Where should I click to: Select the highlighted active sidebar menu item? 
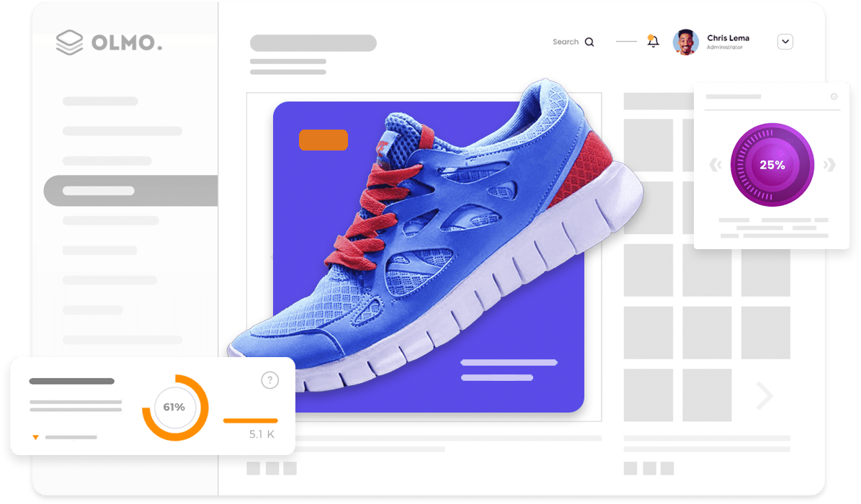(x=130, y=191)
